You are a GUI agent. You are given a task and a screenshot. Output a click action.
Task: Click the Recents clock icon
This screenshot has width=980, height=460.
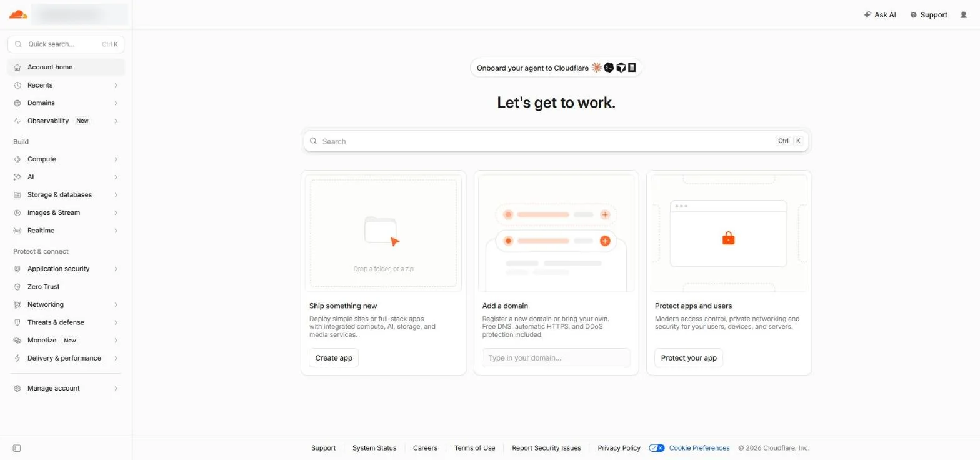[17, 85]
